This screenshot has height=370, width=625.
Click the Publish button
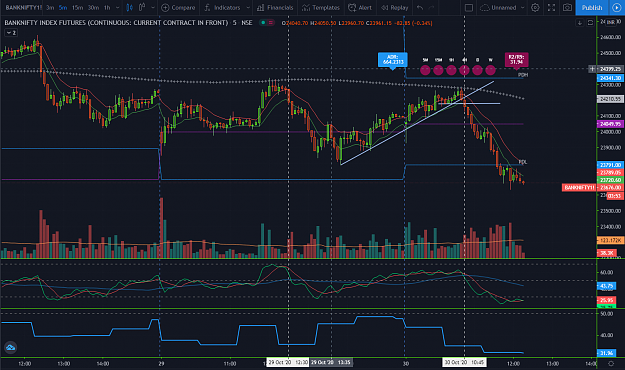[592, 8]
